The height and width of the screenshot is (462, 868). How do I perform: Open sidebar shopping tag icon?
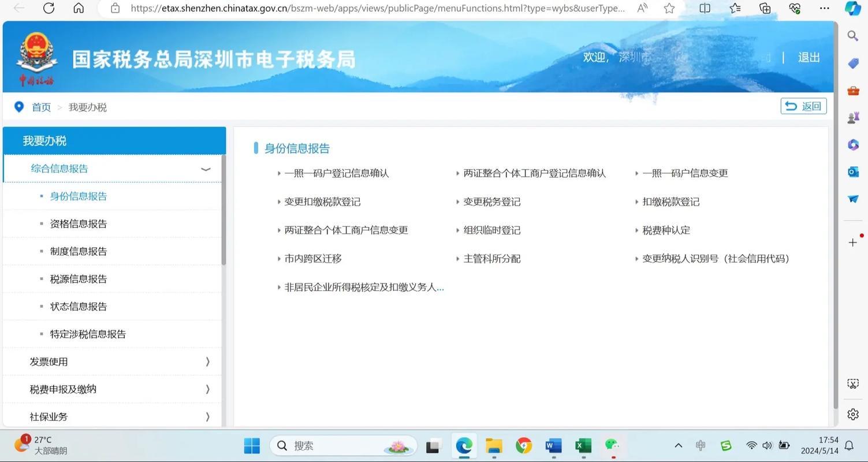(853, 63)
